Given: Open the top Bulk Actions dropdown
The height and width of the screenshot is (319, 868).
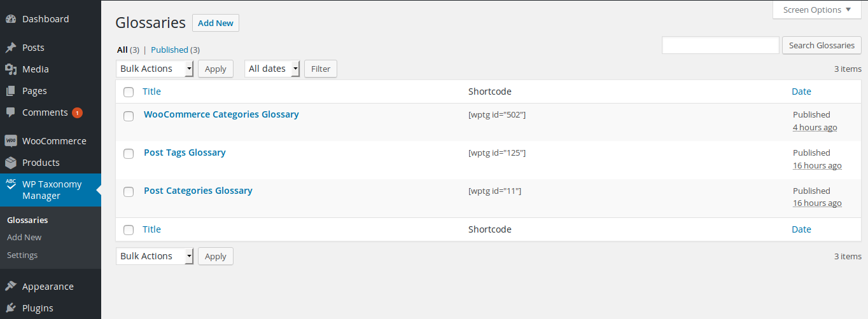Looking at the screenshot, I should pos(155,69).
